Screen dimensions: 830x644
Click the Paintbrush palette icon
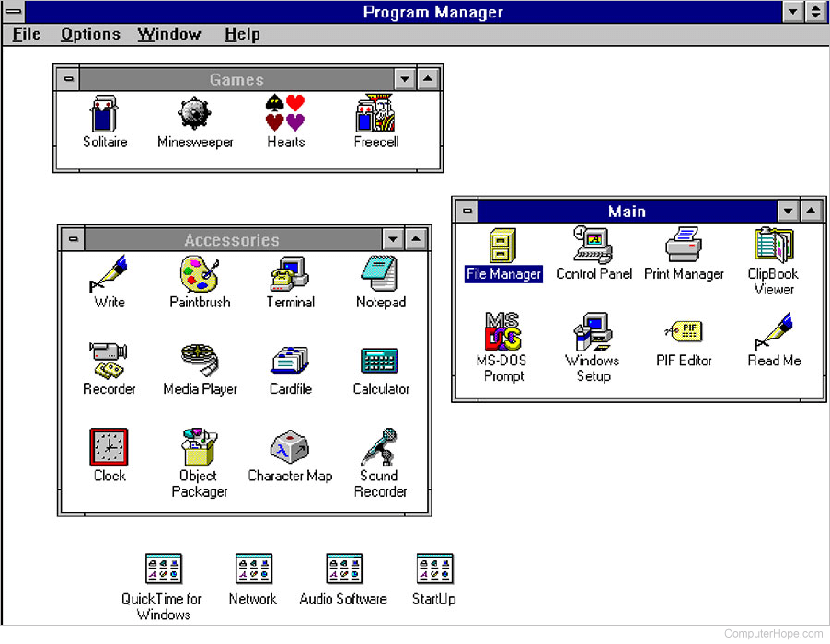pos(200,273)
